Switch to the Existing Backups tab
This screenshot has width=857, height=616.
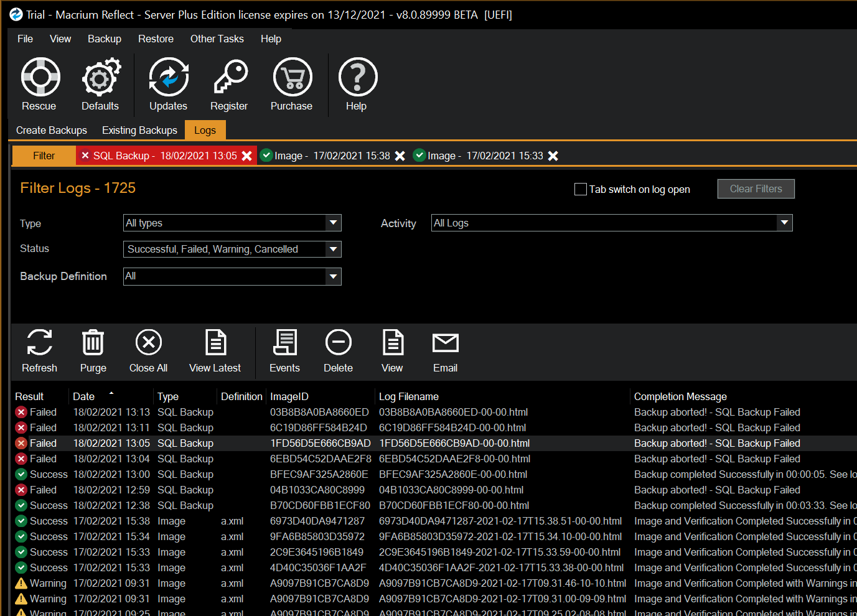(139, 130)
